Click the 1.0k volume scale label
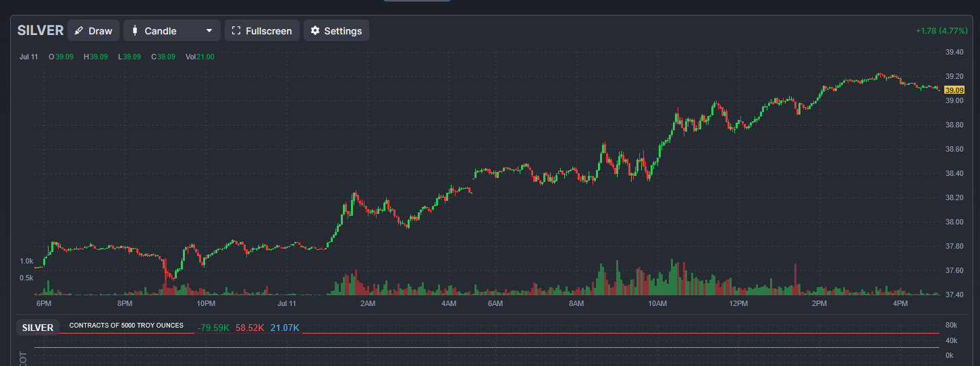Viewport: 980px width, 366px height. pos(26,261)
